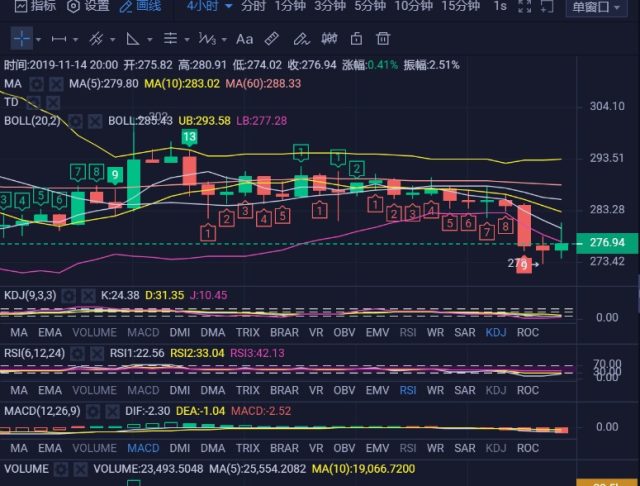Select the Fibonacci levels tool
The image size is (640, 486).
pyautogui.click(x=170, y=39)
